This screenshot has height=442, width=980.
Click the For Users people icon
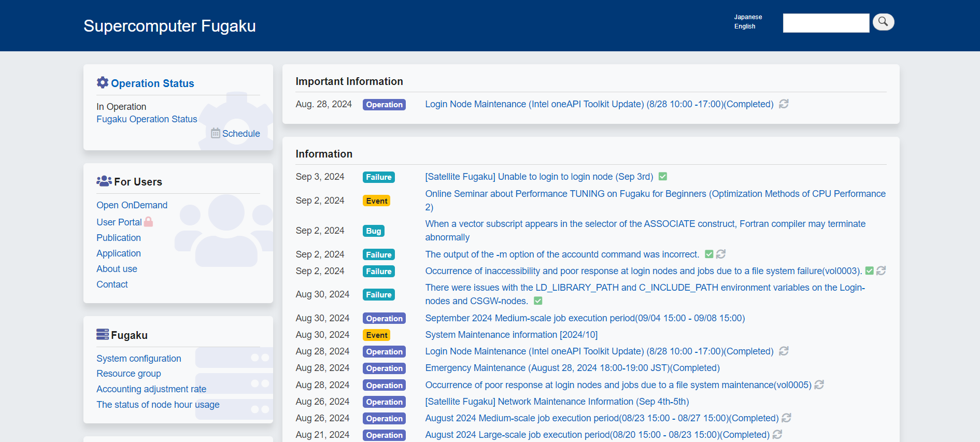pos(104,181)
